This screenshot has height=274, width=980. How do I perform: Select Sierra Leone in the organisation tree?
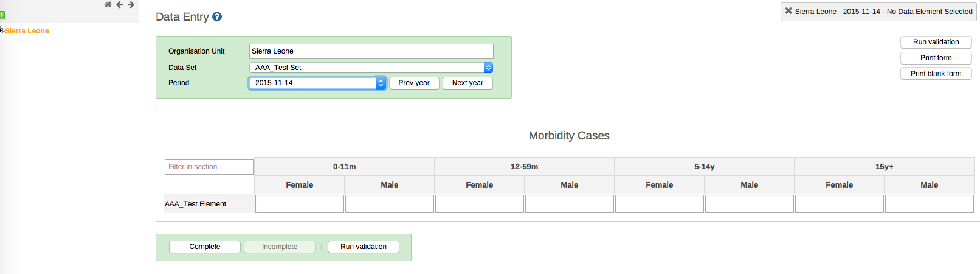pyautogui.click(x=27, y=31)
